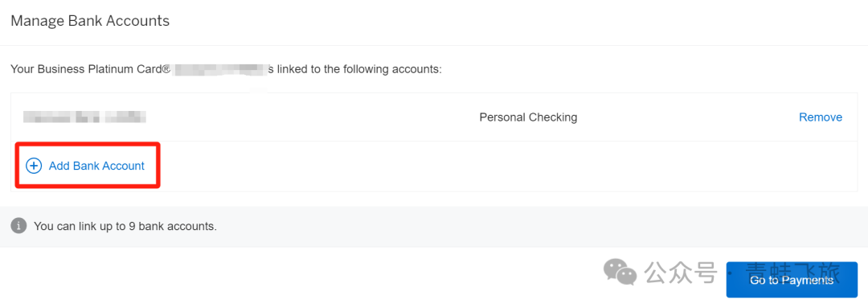Remove the linked Personal Checking account

(x=821, y=117)
